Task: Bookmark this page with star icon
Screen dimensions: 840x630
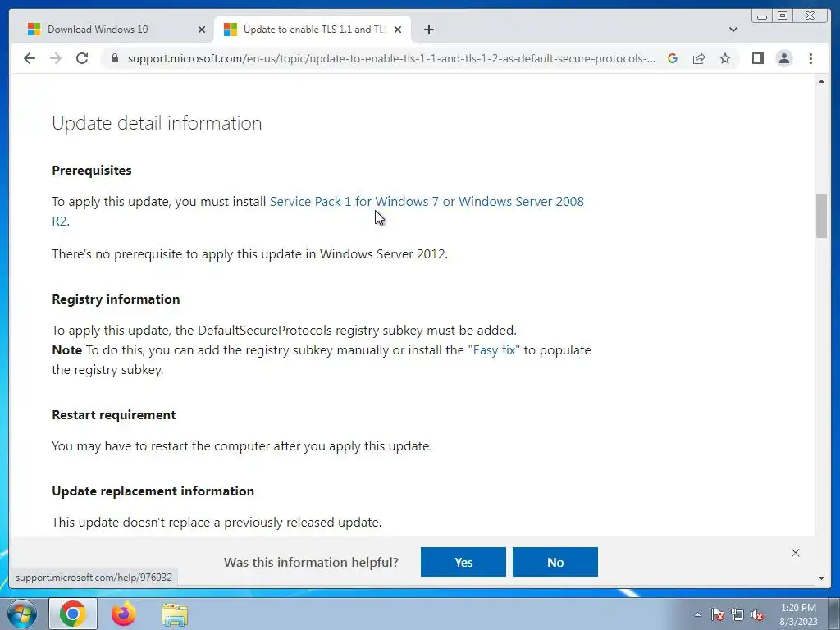Action: (725, 58)
